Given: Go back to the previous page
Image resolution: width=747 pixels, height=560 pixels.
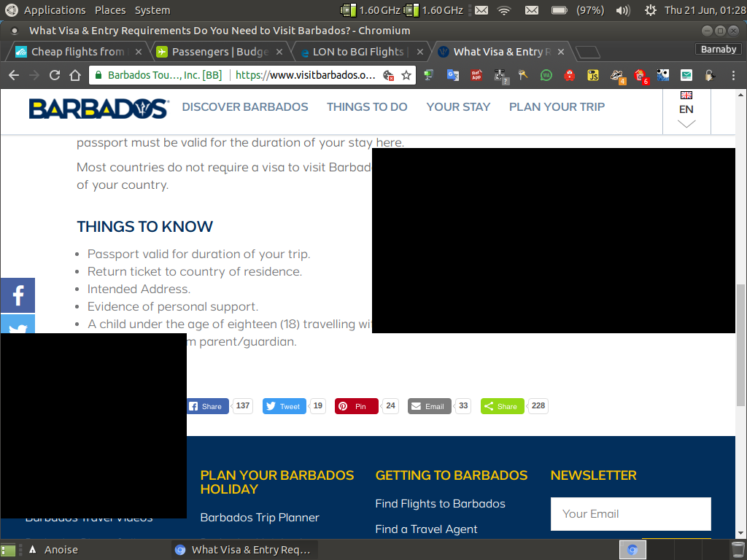Looking at the screenshot, I should 14,75.
